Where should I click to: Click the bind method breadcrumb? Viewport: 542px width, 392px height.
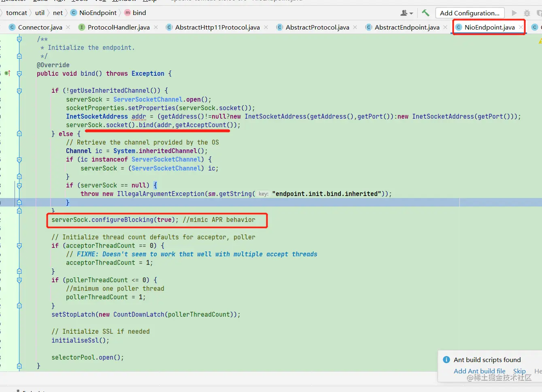coord(135,13)
